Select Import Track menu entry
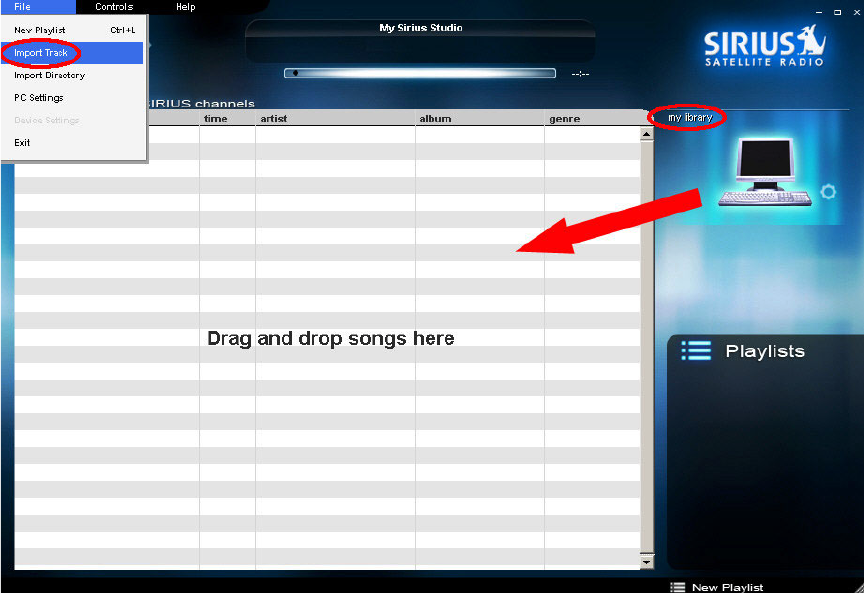This screenshot has height=593, width=864. 72,53
